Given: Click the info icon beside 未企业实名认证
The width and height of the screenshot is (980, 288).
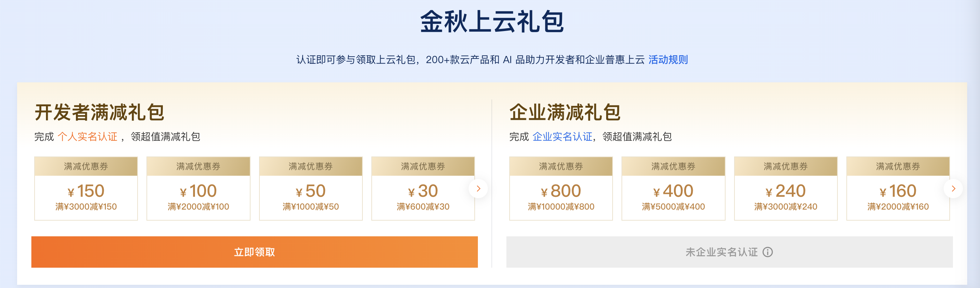Looking at the screenshot, I should point(768,252).
